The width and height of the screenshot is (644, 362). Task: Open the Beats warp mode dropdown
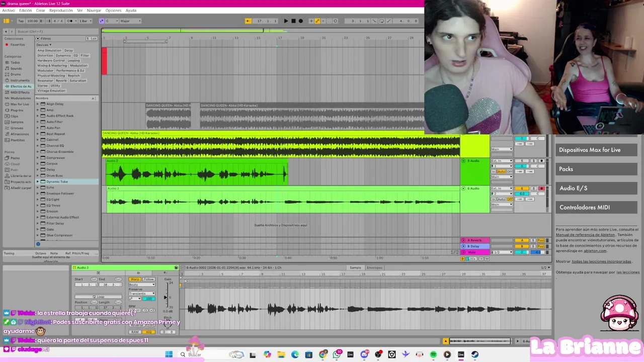(142, 285)
